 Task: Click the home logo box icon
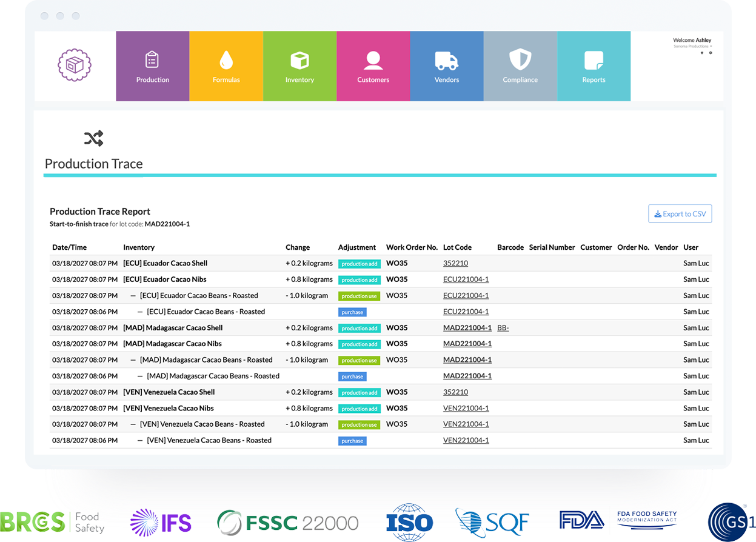click(x=74, y=65)
